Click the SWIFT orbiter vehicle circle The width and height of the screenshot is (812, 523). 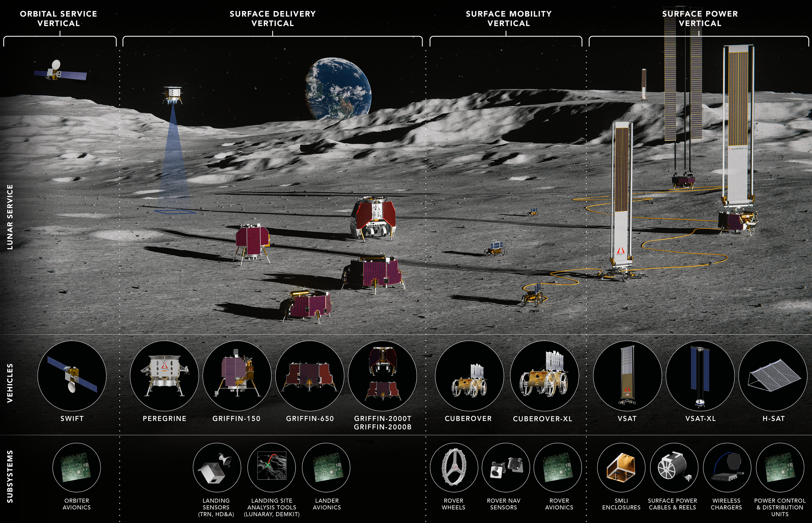[x=72, y=376]
